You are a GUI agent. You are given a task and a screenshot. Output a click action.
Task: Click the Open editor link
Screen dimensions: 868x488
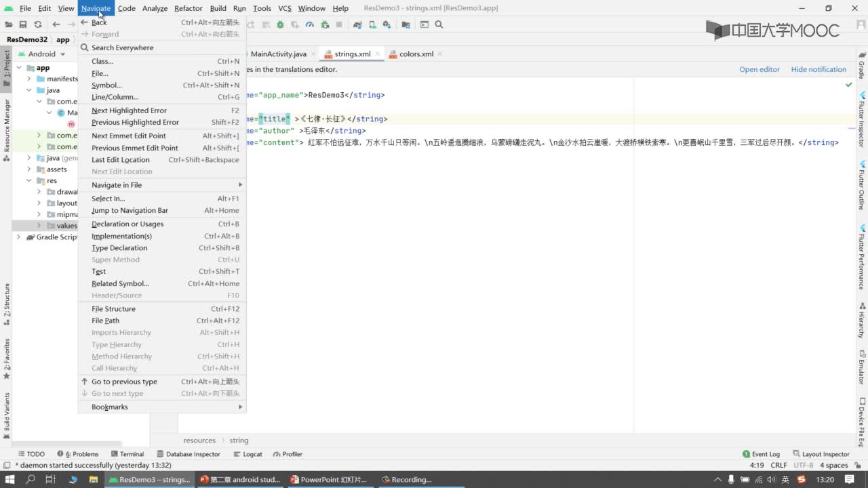(759, 69)
